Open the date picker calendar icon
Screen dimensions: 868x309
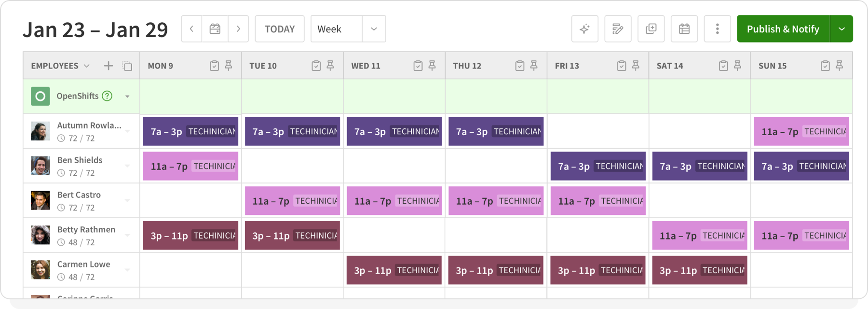[215, 29]
